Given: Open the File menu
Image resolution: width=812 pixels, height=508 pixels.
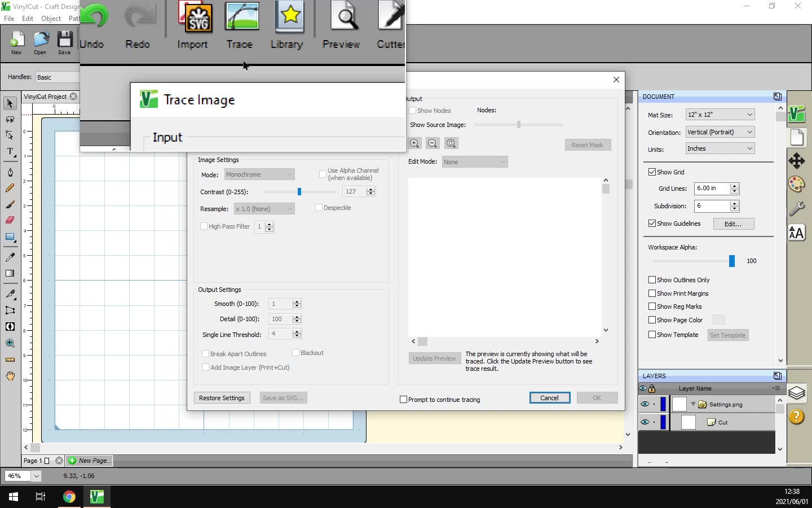Looking at the screenshot, I should pyautogui.click(x=9, y=19).
